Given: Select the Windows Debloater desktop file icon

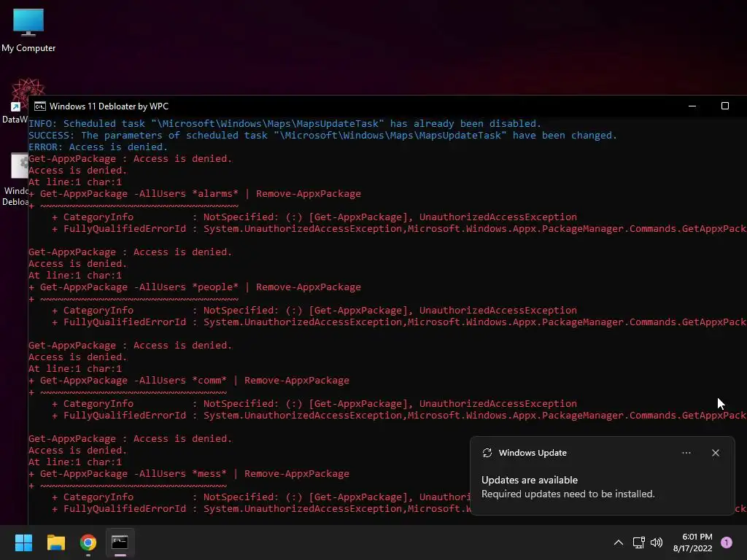Looking at the screenshot, I should 16,179.
